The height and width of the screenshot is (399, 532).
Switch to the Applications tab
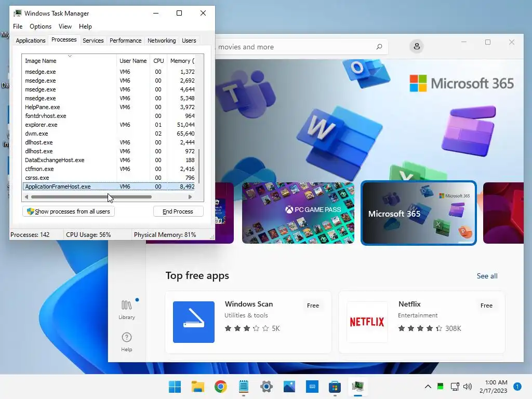pyautogui.click(x=31, y=41)
